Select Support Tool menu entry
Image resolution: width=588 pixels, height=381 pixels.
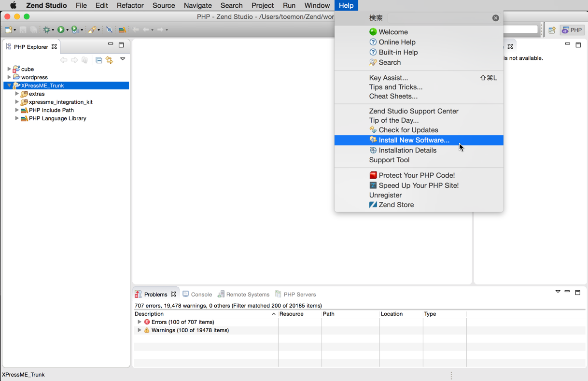[419, 160]
